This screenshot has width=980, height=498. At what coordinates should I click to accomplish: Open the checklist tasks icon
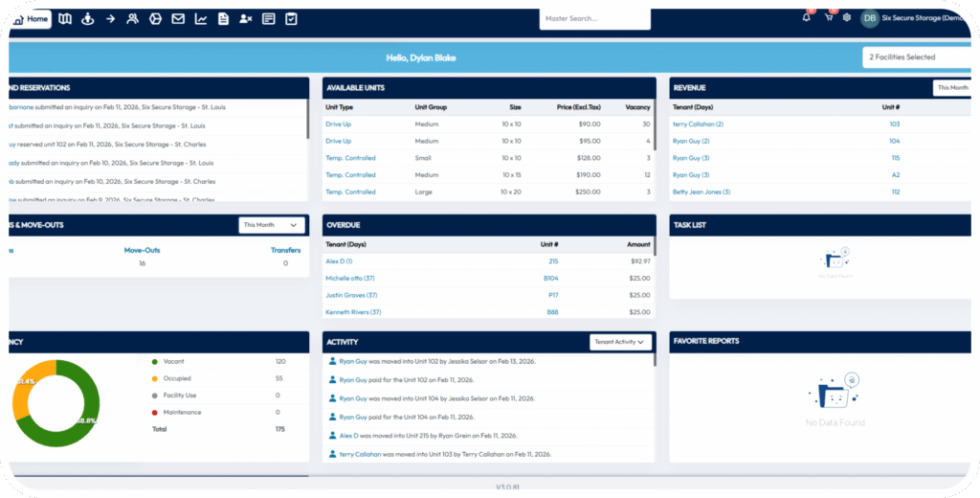point(291,19)
